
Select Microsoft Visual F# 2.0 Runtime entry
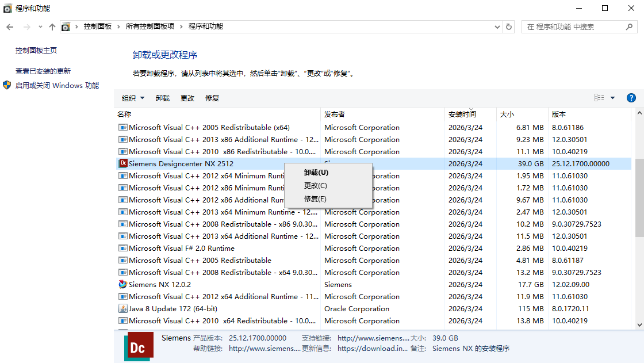tap(182, 249)
